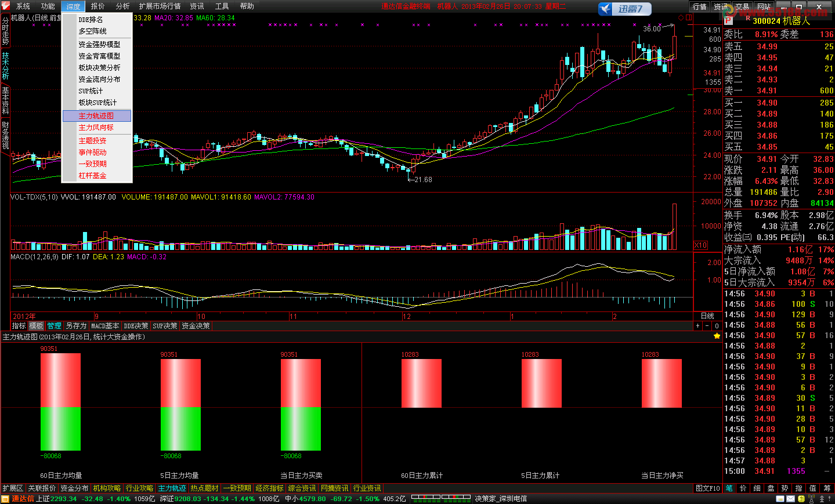Image resolution: width=835 pixels, height=504 pixels.
Task: Open the 系统 menu
Action: (x=23, y=6)
